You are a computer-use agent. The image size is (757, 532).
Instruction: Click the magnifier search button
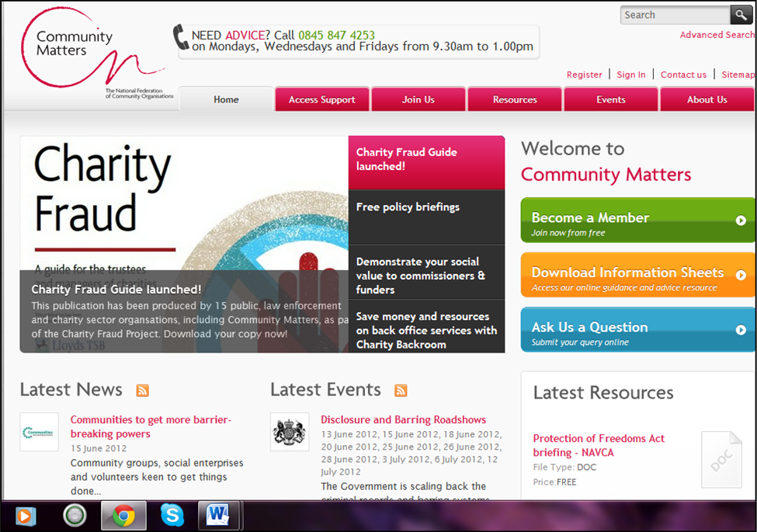coord(741,15)
